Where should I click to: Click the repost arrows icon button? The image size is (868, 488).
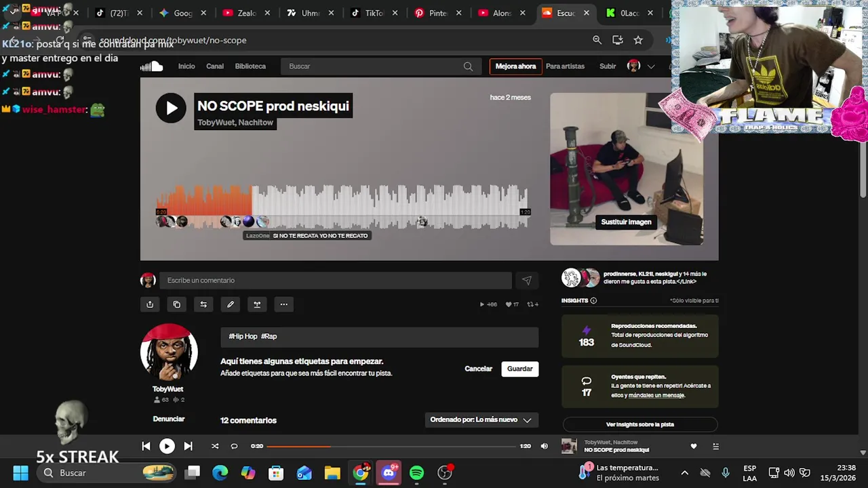[x=203, y=304]
